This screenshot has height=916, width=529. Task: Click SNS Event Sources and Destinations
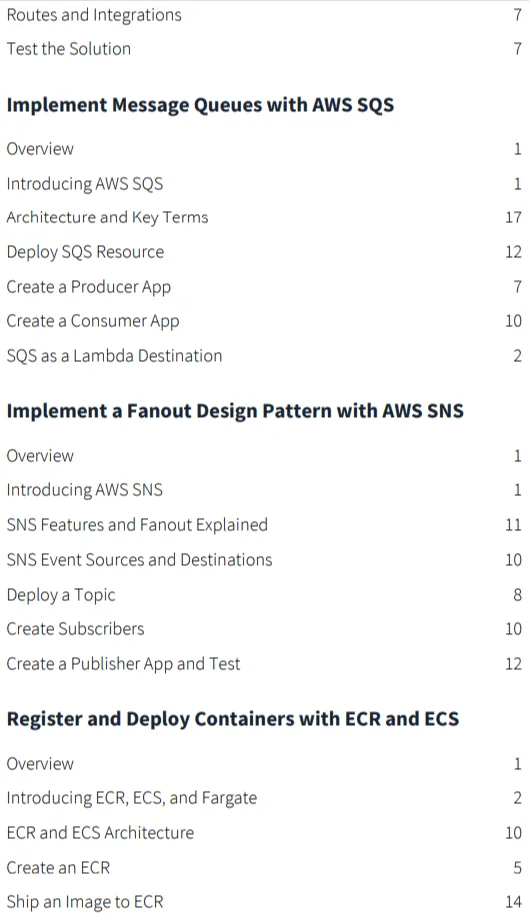(x=140, y=560)
